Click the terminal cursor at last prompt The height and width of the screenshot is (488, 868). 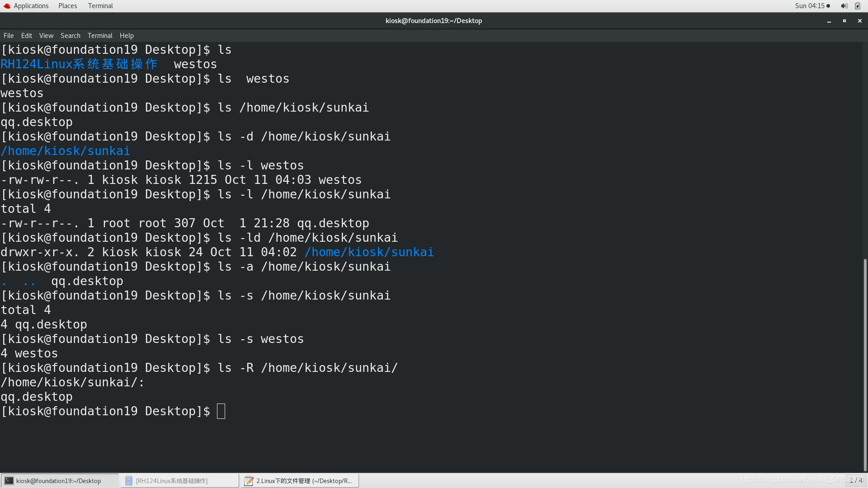(221, 411)
